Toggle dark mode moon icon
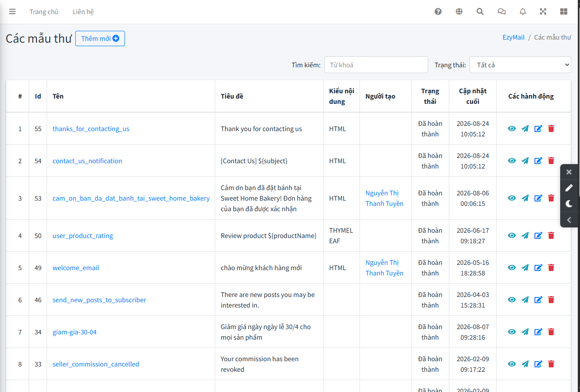Image resolution: width=580 pixels, height=392 pixels. [569, 204]
